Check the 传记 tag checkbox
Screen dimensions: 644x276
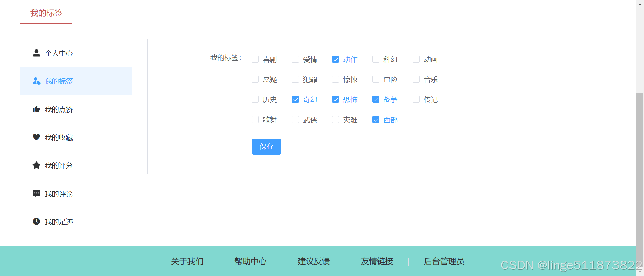tap(416, 99)
